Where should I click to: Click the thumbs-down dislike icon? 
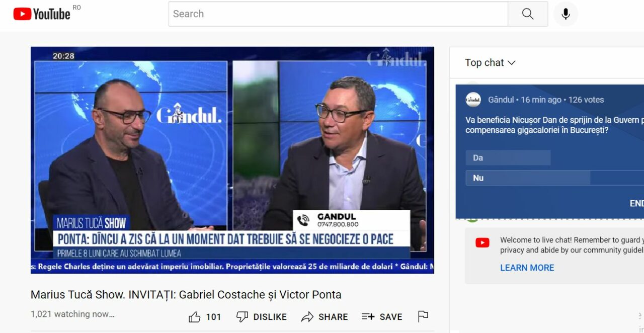pyautogui.click(x=242, y=317)
